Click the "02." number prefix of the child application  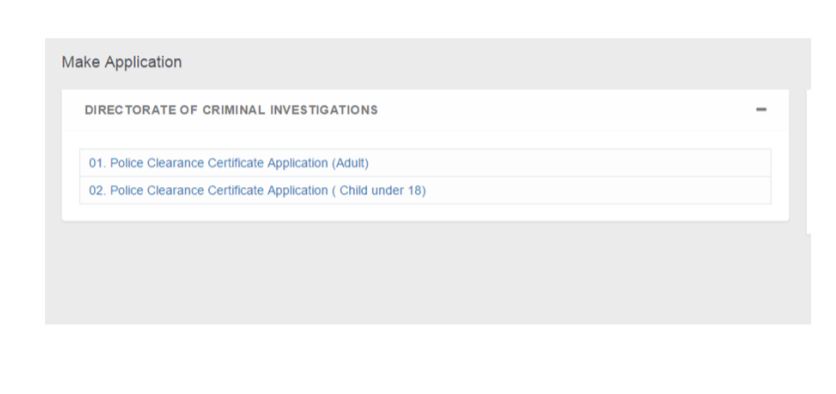click(x=97, y=190)
